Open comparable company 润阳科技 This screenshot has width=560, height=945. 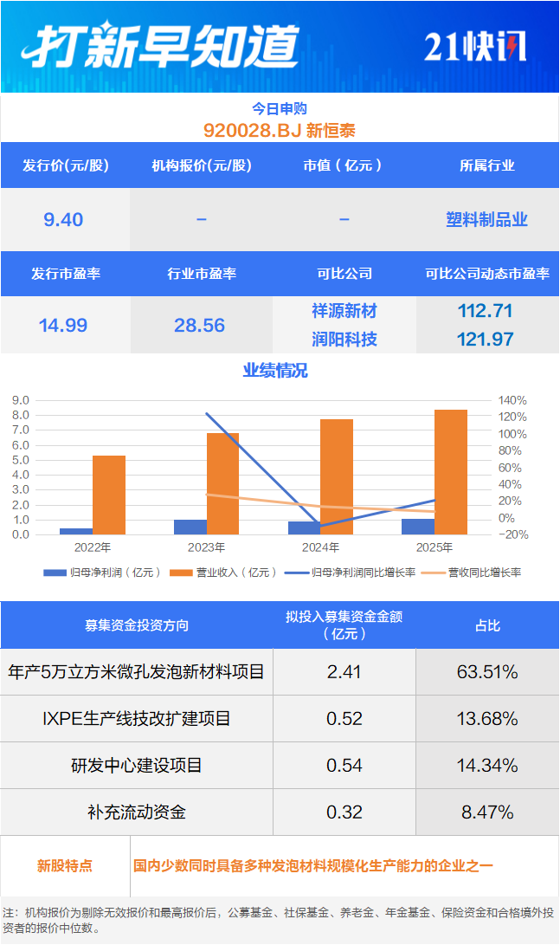click(x=344, y=339)
